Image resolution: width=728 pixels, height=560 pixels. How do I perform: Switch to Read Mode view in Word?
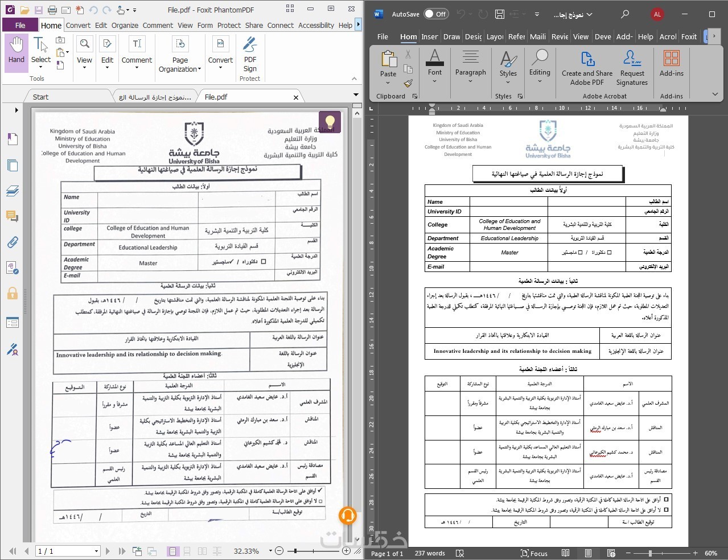pos(565,553)
